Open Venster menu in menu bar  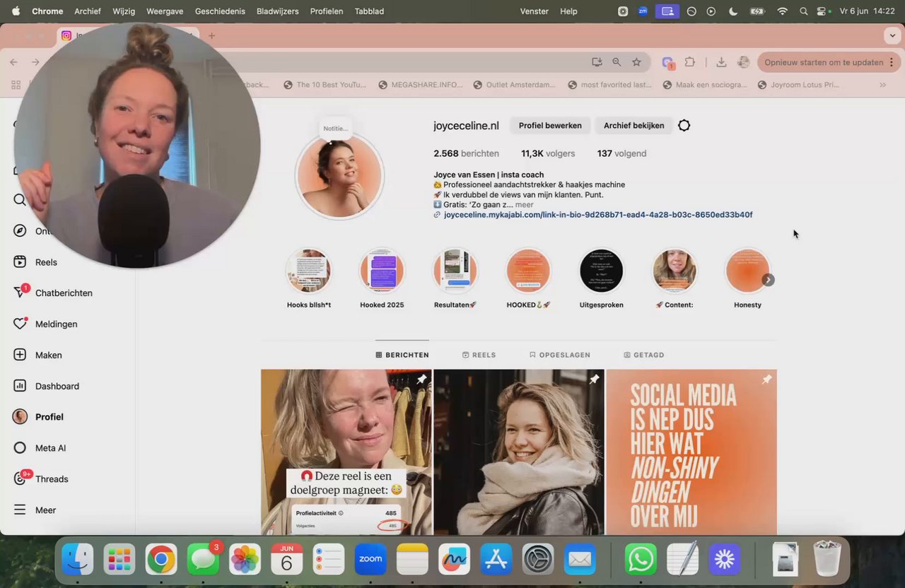(x=535, y=11)
